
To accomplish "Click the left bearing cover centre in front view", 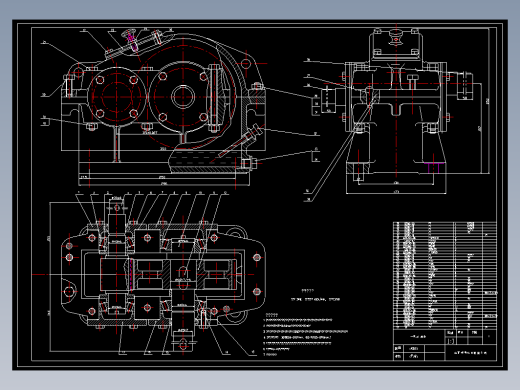I will [116, 97].
